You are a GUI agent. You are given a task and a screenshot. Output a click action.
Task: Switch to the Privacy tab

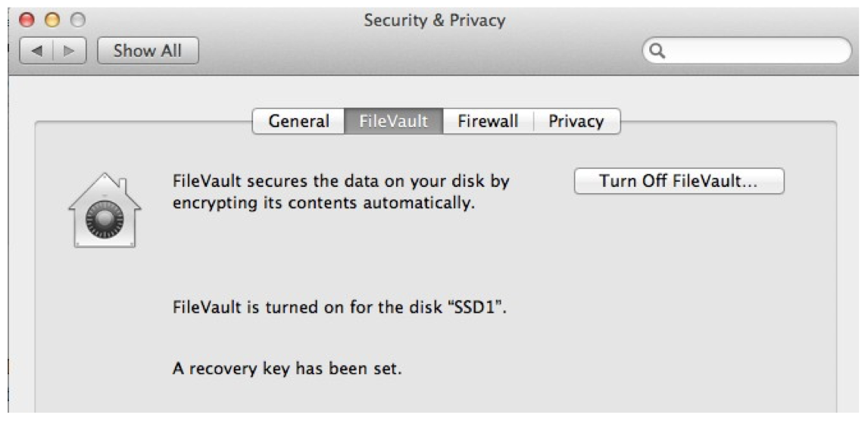pyautogui.click(x=576, y=121)
